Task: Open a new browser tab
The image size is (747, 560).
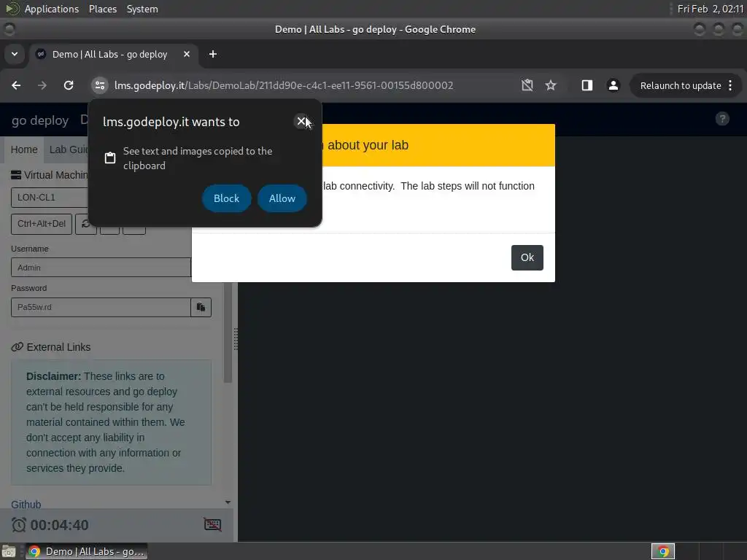Action: click(213, 54)
